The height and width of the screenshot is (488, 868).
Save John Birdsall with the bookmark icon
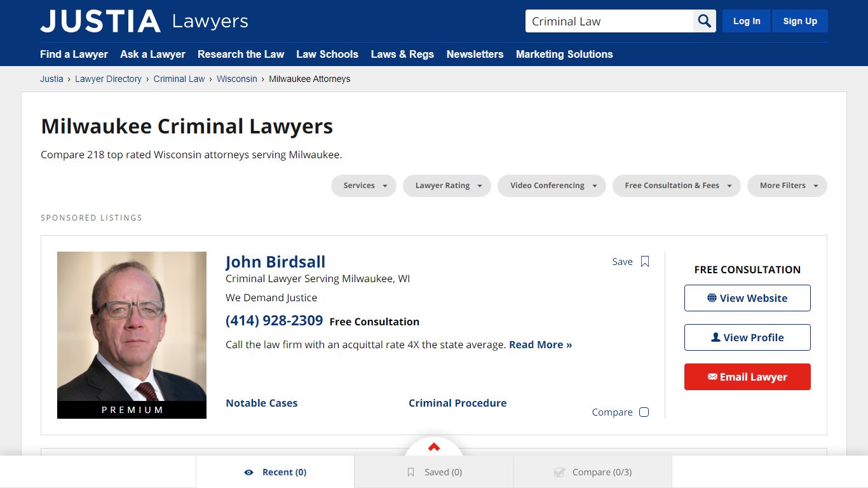tap(644, 262)
